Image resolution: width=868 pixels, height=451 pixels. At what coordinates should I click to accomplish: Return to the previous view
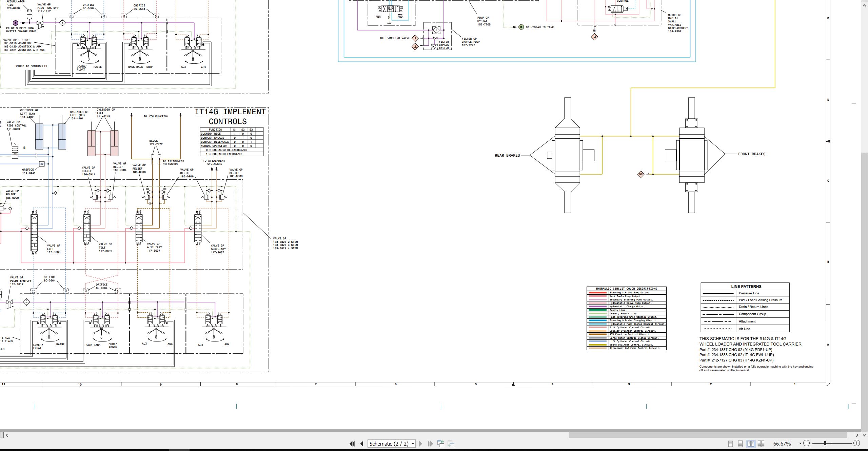(x=441, y=444)
